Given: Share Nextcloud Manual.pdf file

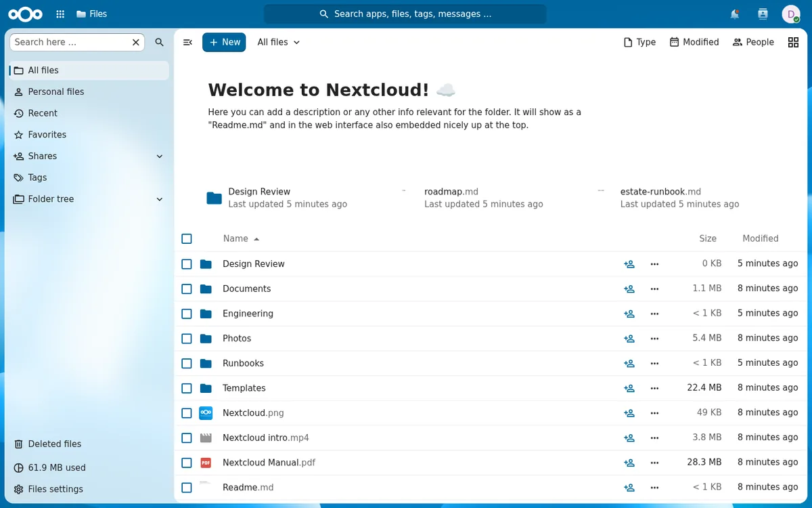Looking at the screenshot, I should click(629, 463).
